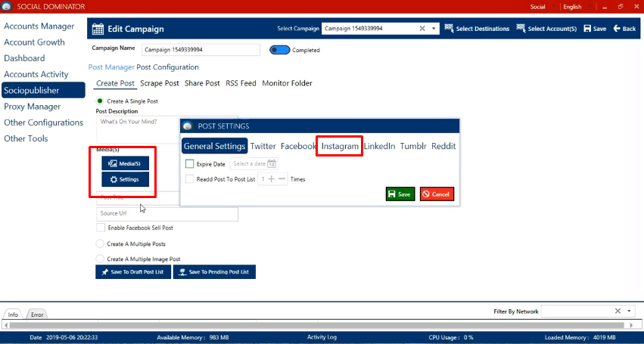Click the horizontal log scrollbar
644x344 pixels.
point(317,325)
